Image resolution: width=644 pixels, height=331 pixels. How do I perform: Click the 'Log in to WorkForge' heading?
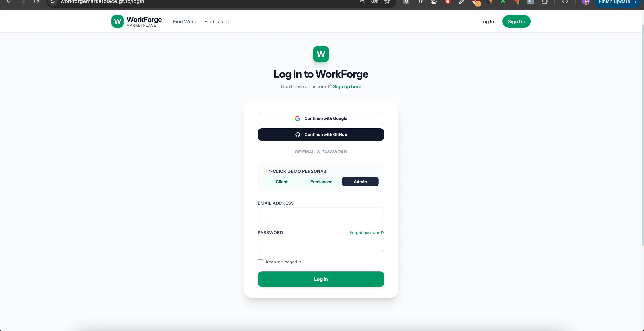(x=321, y=74)
